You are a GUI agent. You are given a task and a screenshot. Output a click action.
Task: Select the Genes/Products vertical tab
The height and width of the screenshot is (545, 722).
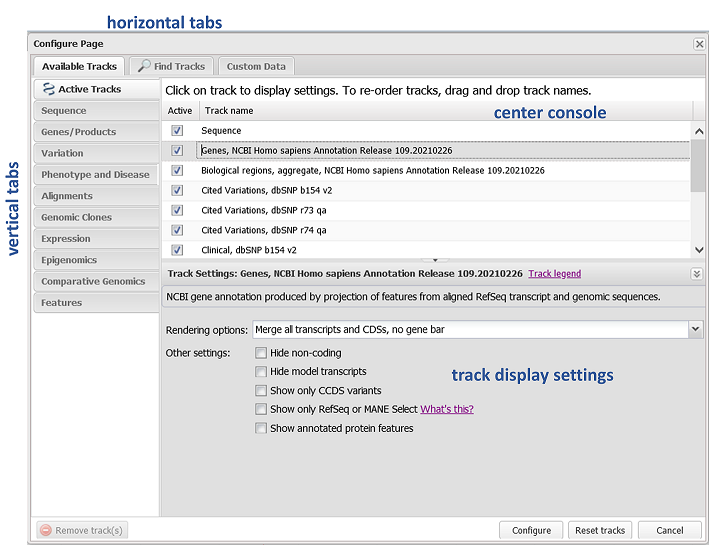tap(96, 132)
